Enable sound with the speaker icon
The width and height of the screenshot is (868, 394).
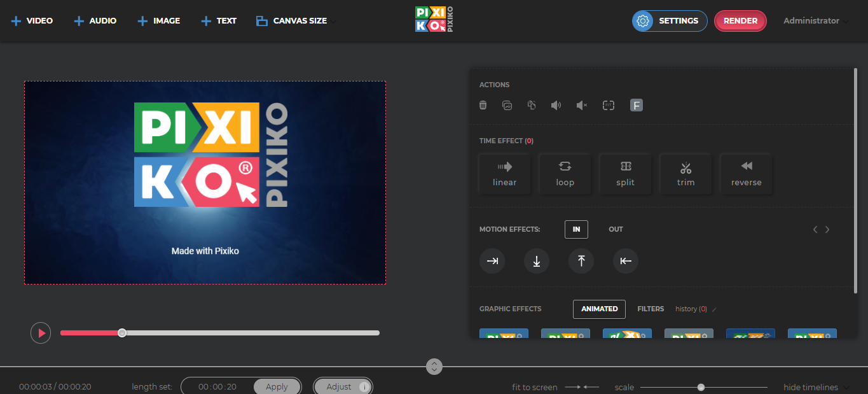(556, 105)
